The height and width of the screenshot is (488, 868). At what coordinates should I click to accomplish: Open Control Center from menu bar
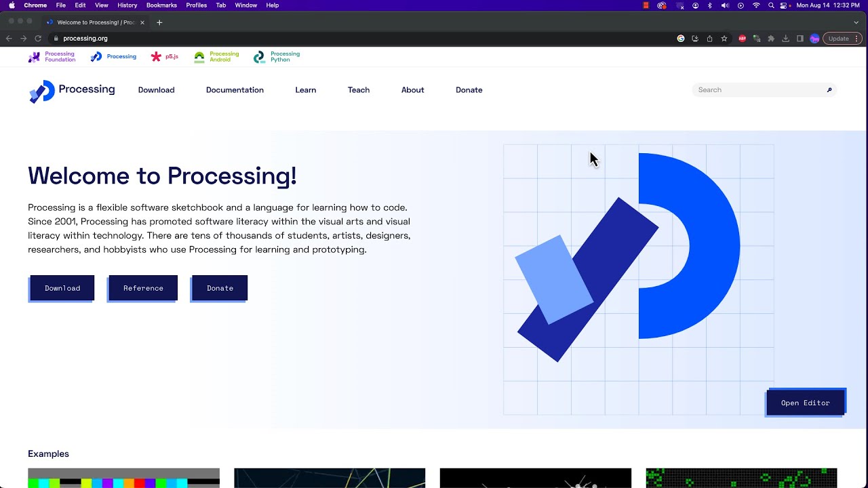(784, 5)
